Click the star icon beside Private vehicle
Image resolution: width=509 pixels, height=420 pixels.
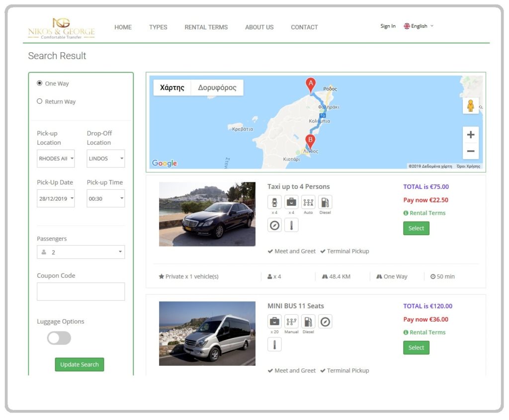pos(162,276)
